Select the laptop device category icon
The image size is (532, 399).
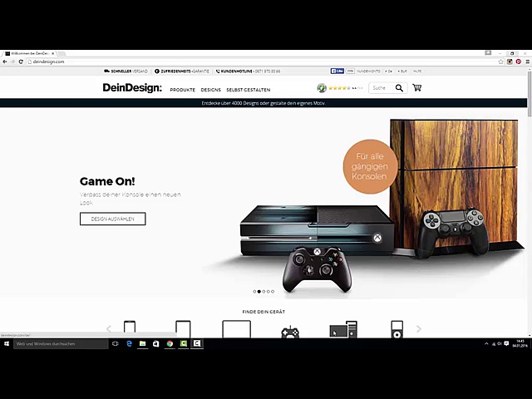click(236, 329)
